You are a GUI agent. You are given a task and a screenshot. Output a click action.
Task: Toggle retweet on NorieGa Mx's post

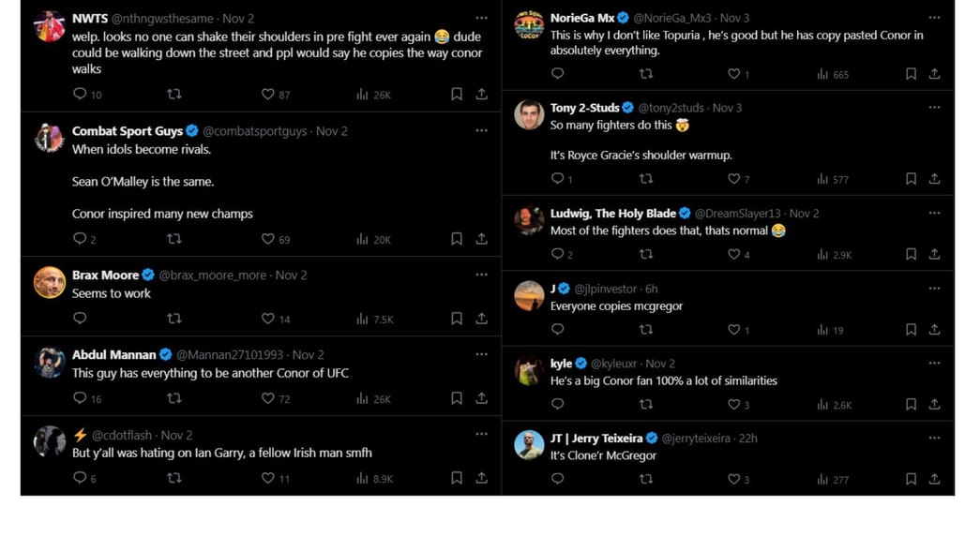pyautogui.click(x=646, y=73)
